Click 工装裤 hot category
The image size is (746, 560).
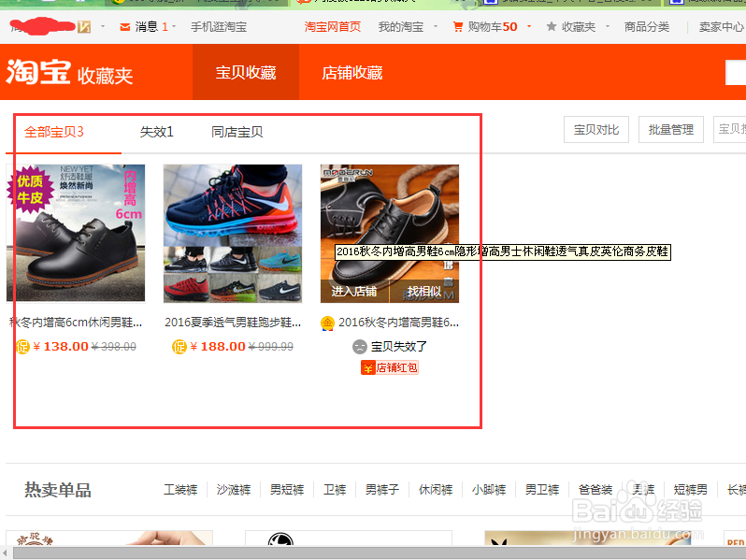[180, 490]
